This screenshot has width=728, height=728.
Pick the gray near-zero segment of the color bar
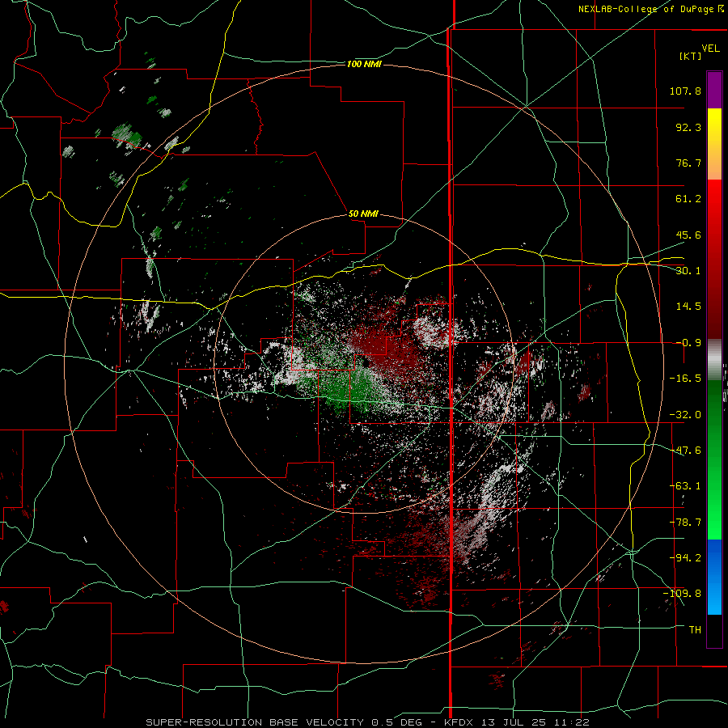[714, 360]
